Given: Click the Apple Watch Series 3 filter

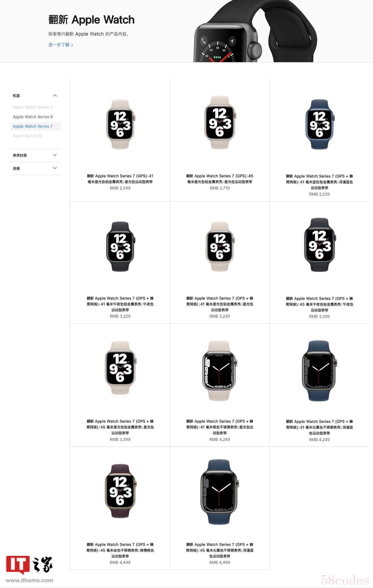Looking at the screenshot, I should point(33,107).
